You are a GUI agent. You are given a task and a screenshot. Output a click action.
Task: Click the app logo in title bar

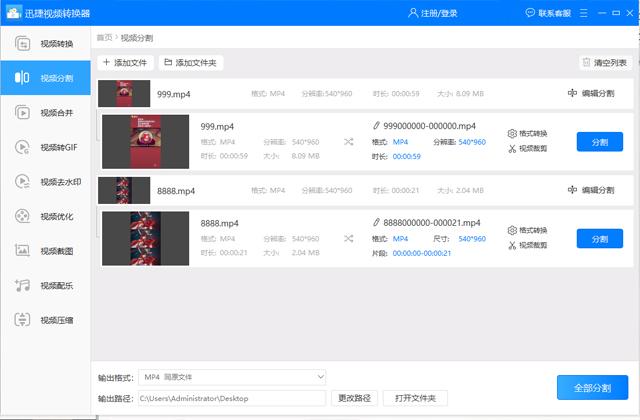click(x=13, y=13)
